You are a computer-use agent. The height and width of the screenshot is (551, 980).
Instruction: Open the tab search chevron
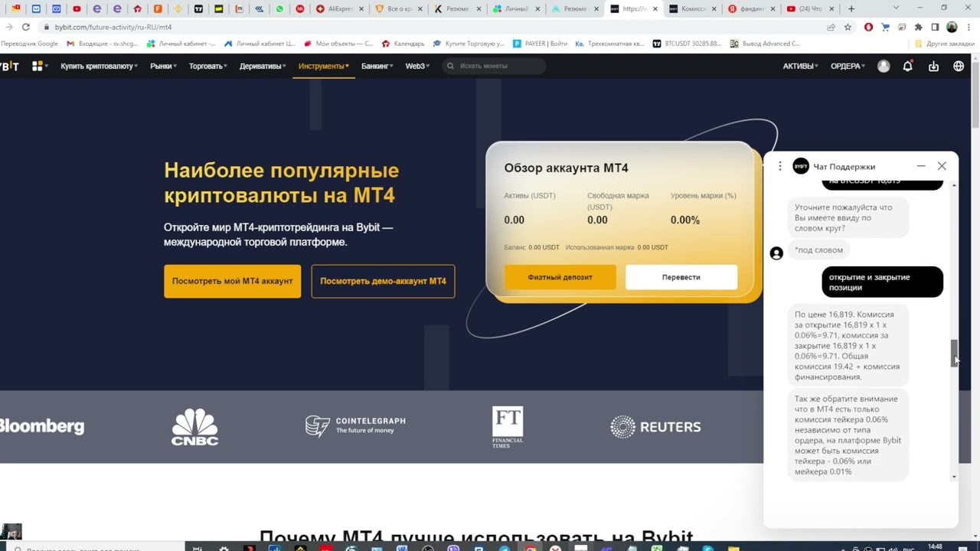click(x=896, y=8)
